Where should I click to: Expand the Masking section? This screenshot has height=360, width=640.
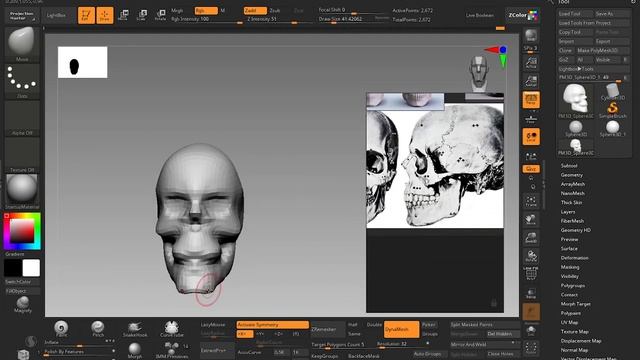coord(570,267)
